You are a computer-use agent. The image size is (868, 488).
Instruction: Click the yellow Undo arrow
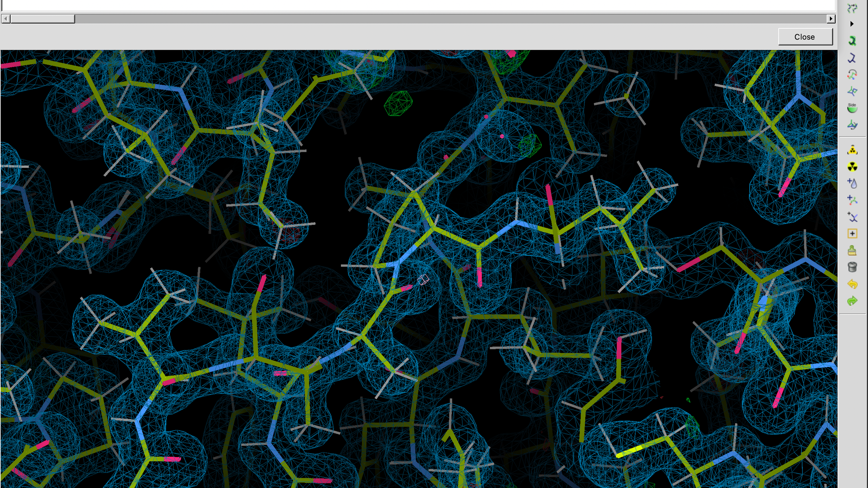tap(852, 284)
